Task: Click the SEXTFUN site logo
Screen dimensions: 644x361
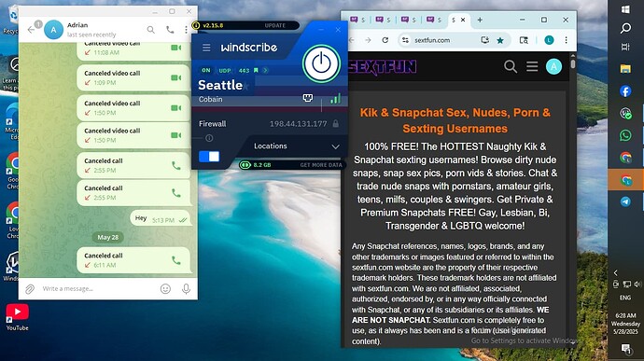Action: [383, 66]
